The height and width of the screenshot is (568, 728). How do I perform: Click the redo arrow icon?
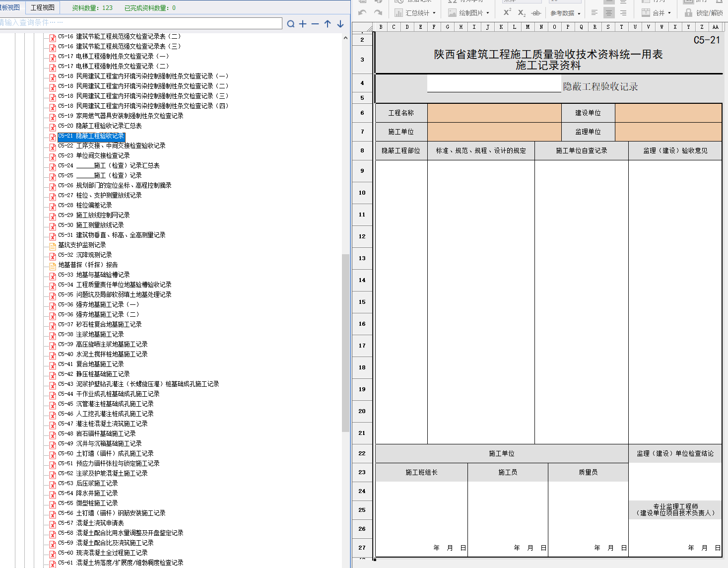(x=378, y=12)
